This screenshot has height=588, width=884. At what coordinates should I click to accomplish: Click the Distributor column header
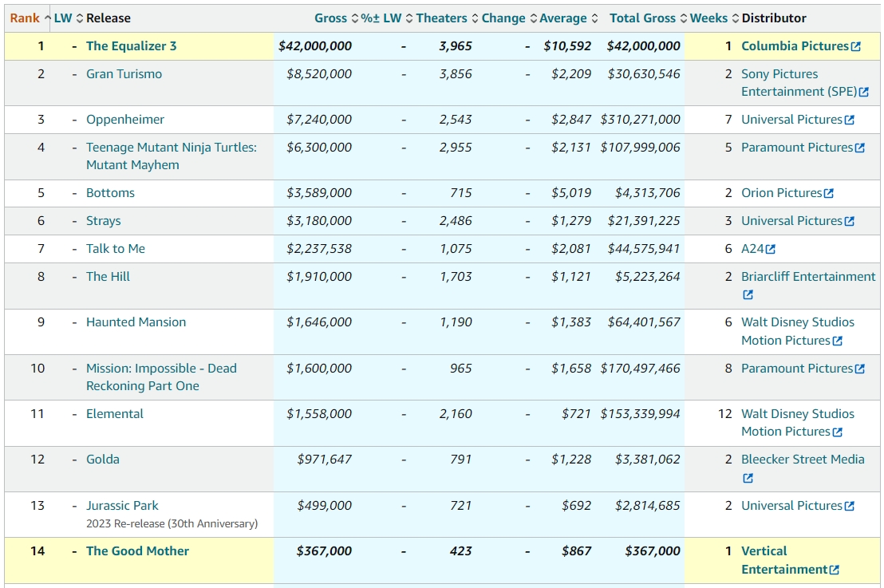click(774, 18)
